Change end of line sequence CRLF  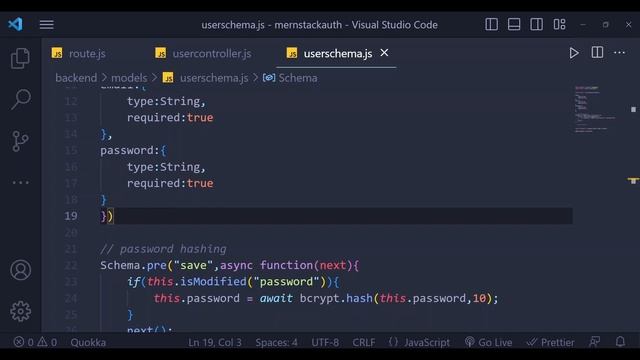tap(364, 342)
